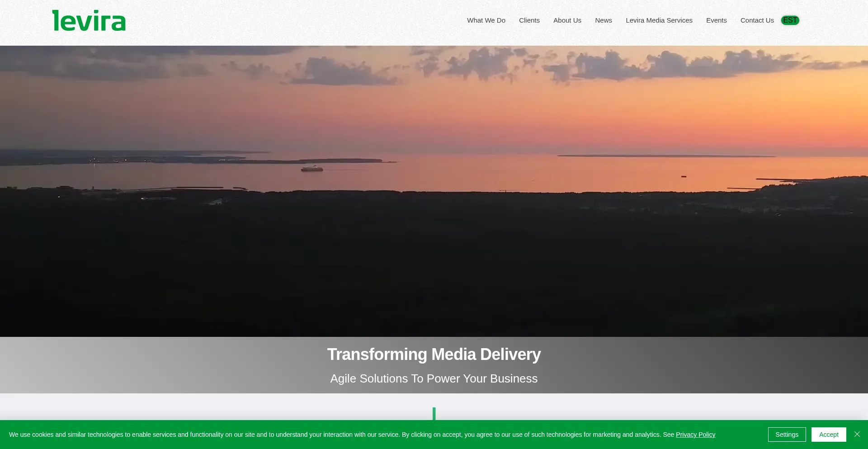Screen dimensions: 868x449
Task: Click the ferry ship in the hero video
Action: [312, 169]
